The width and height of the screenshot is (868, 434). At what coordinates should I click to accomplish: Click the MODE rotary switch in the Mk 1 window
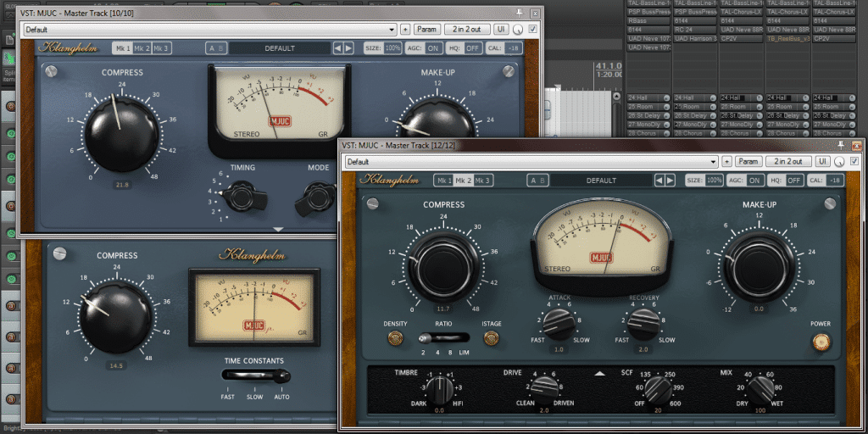click(317, 198)
